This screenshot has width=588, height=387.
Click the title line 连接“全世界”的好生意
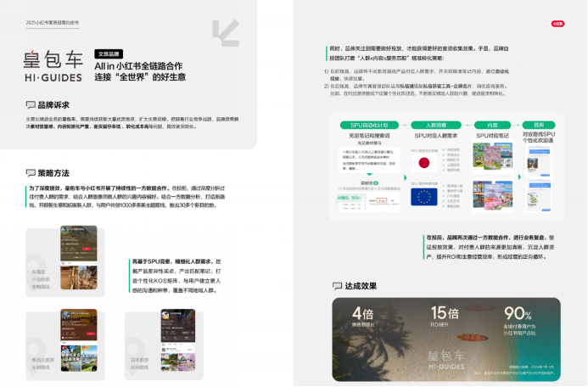point(140,77)
